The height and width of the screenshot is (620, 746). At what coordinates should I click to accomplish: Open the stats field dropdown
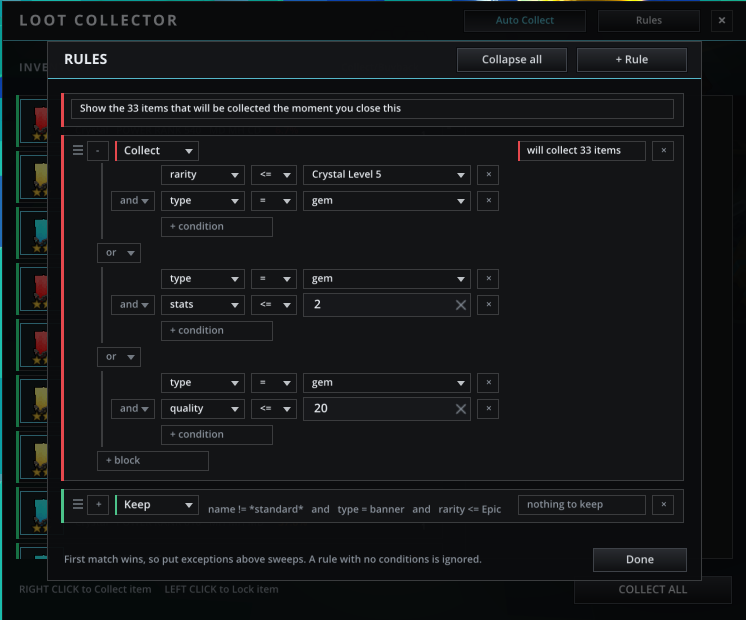click(203, 305)
